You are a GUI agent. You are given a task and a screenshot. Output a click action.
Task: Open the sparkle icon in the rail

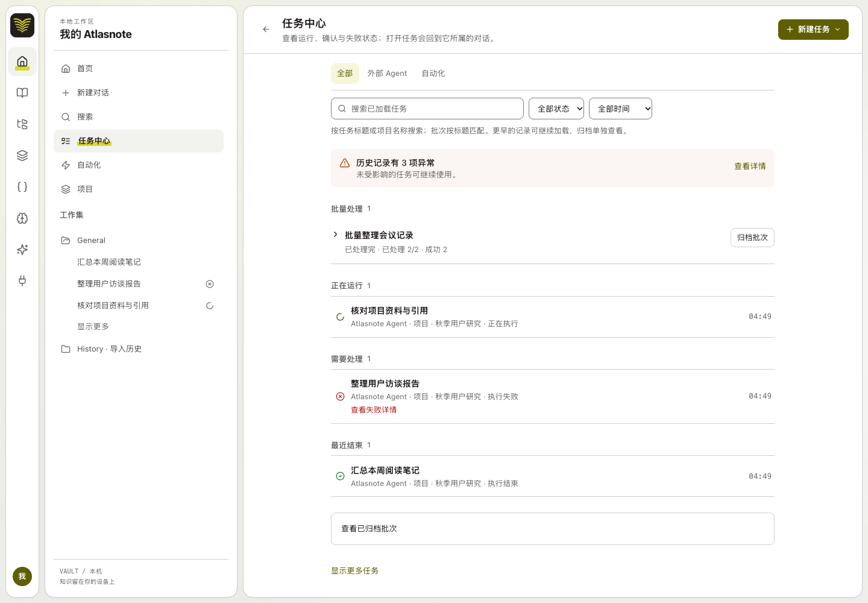pos(22,250)
